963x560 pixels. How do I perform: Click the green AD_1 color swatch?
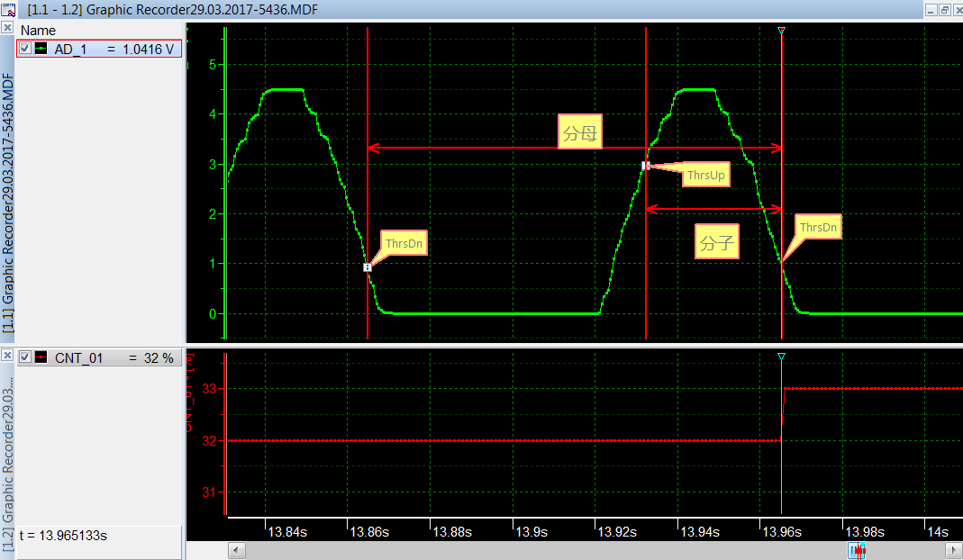pyautogui.click(x=41, y=49)
